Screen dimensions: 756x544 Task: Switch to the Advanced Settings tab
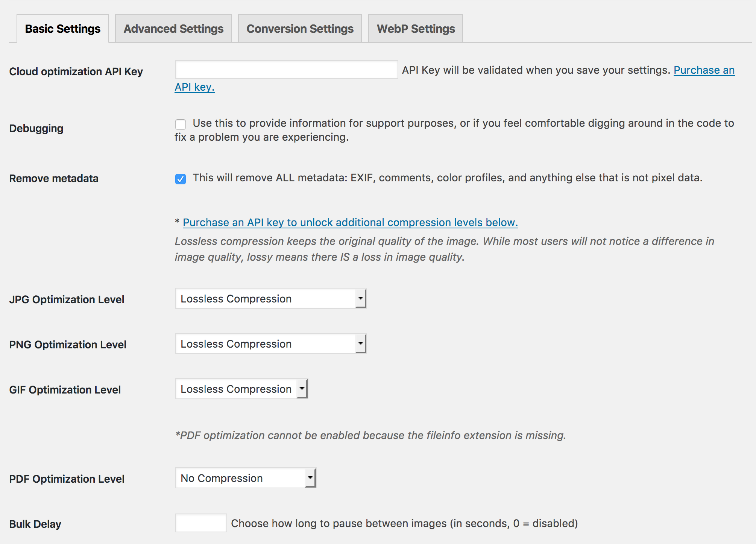pyautogui.click(x=173, y=29)
